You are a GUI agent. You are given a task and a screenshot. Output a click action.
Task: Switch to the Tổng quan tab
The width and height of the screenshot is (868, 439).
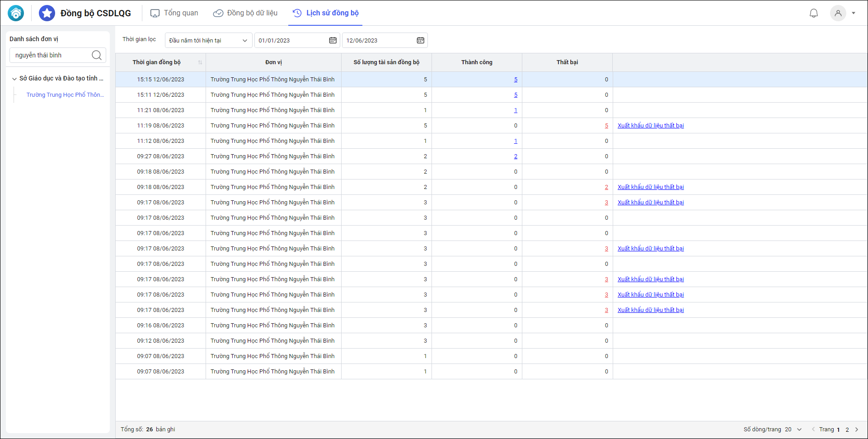pos(174,13)
